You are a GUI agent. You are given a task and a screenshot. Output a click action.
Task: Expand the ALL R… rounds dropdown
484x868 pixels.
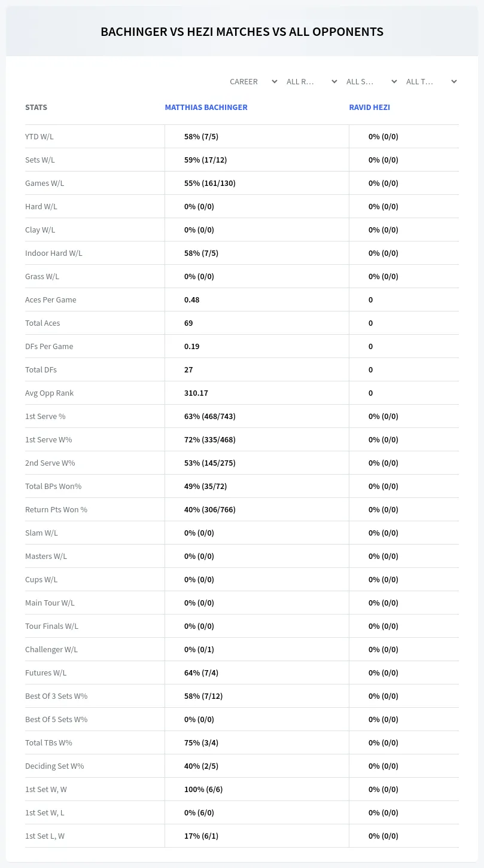coord(312,81)
